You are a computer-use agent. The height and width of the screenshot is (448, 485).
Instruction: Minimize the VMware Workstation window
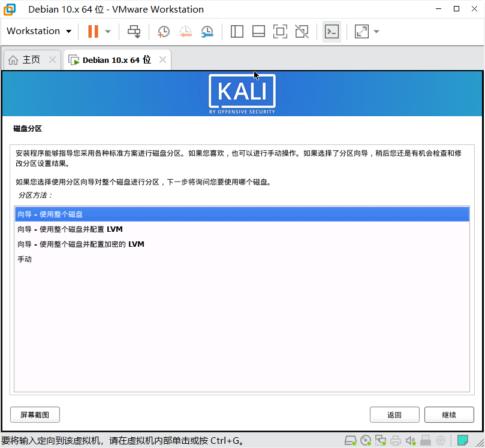(x=438, y=9)
